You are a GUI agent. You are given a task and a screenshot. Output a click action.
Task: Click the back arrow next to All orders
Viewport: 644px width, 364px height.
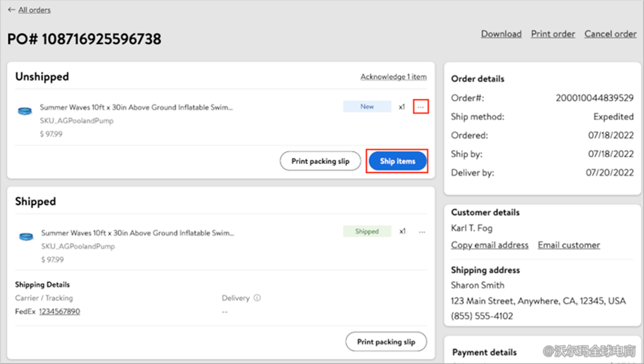pos(11,10)
